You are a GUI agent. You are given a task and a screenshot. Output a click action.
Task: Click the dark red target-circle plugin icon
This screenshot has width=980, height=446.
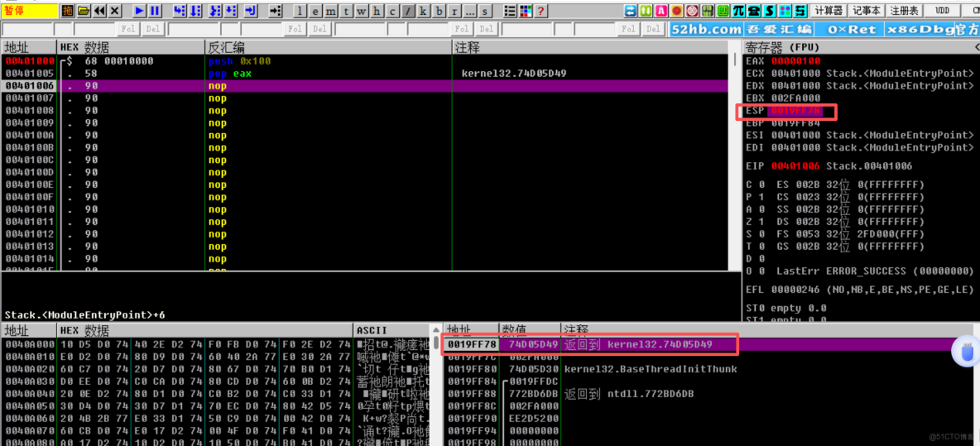(x=692, y=11)
